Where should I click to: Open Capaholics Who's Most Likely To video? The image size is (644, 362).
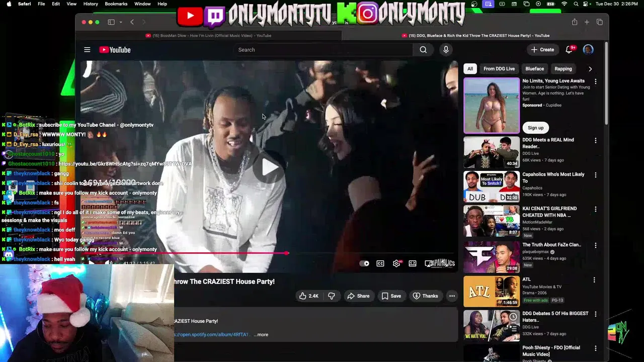coord(492,186)
